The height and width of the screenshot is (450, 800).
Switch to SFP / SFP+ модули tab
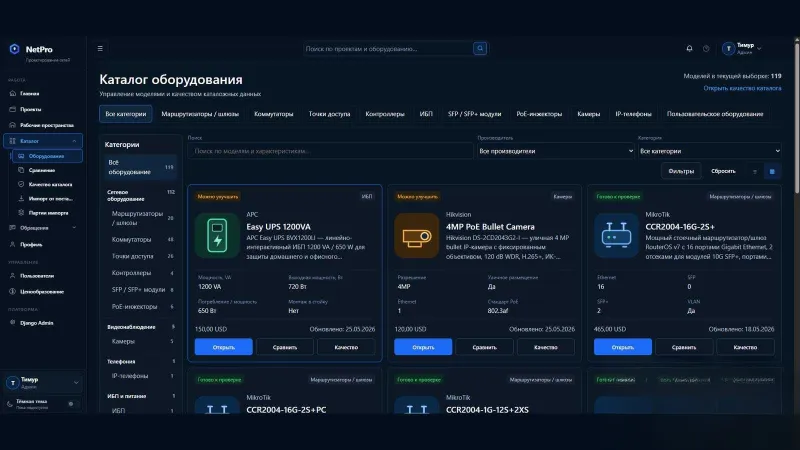coord(474,114)
